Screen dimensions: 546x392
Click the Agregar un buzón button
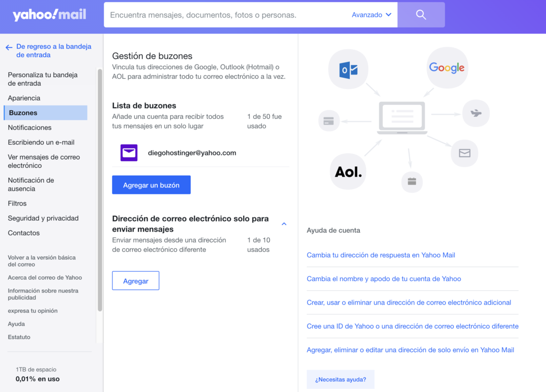pyautogui.click(x=151, y=184)
